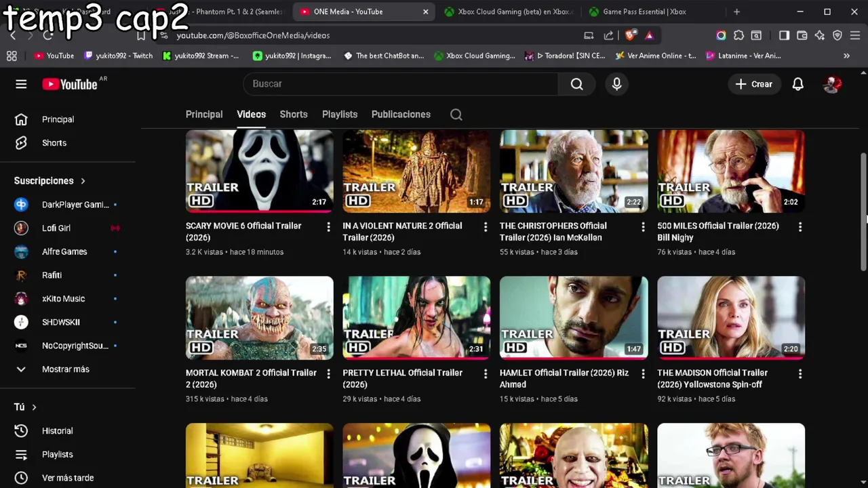This screenshot has height=488, width=868.
Task: Open a new browser tab
Action: coord(736,12)
